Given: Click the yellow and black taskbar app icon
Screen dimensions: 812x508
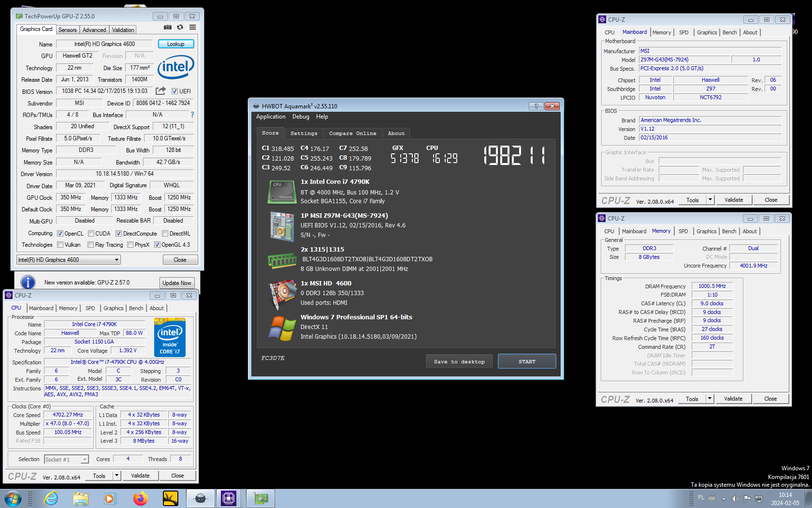Looking at the screenshot, I should click(x=171, y=498).
